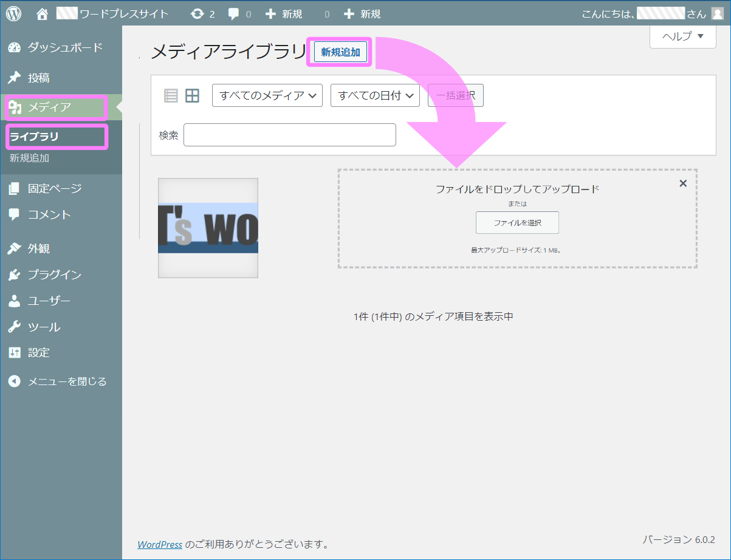Open the すべての日付 dropdown
The height and width of the screenshot is (560, 731).
(375, 95)
